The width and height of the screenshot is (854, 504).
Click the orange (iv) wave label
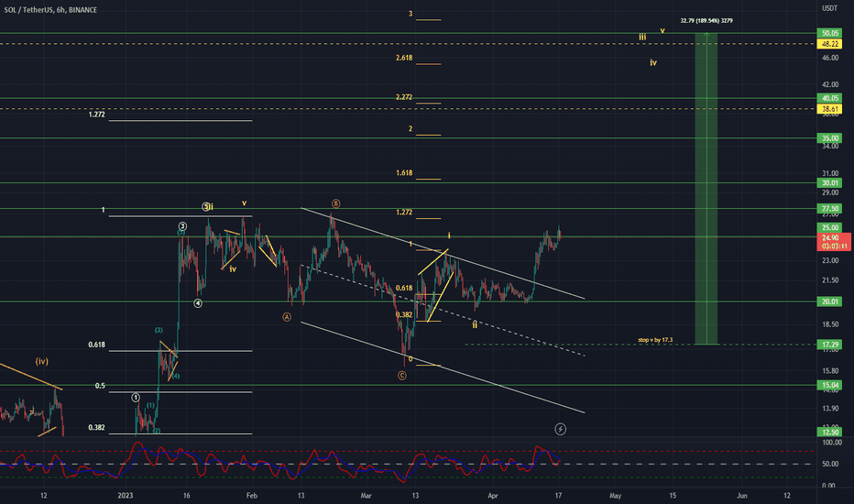tap(42, 361)
